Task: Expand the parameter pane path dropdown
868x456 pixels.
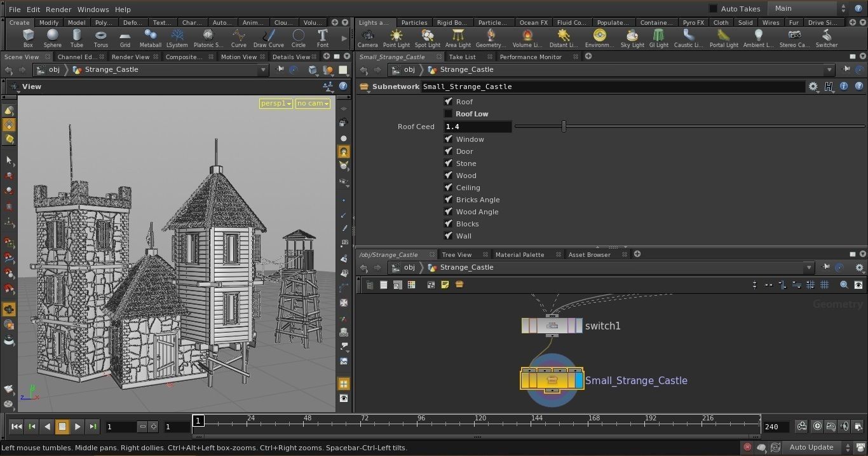Action: [x=829, y=70]
